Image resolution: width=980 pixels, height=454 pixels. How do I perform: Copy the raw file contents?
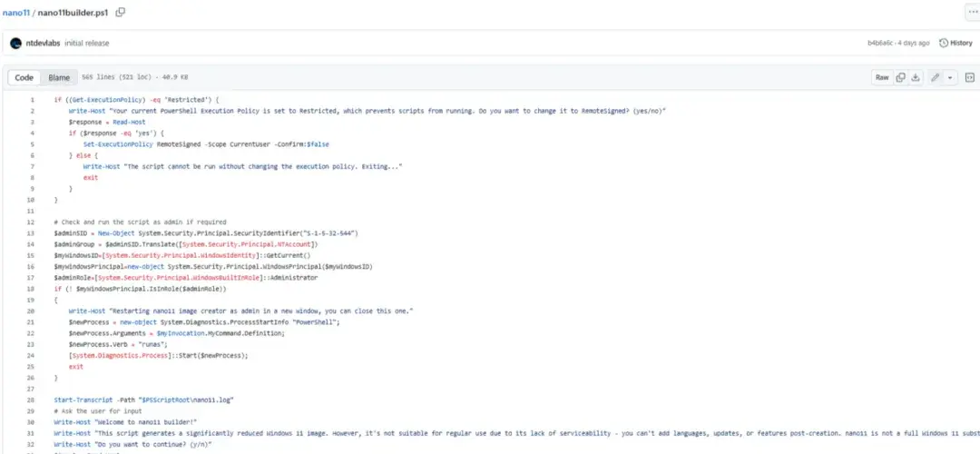901,77
